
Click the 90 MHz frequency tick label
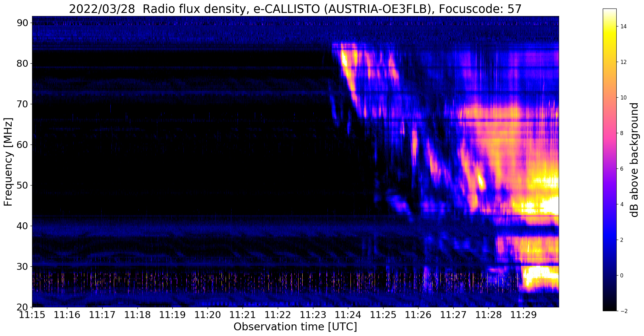[23, 23]
